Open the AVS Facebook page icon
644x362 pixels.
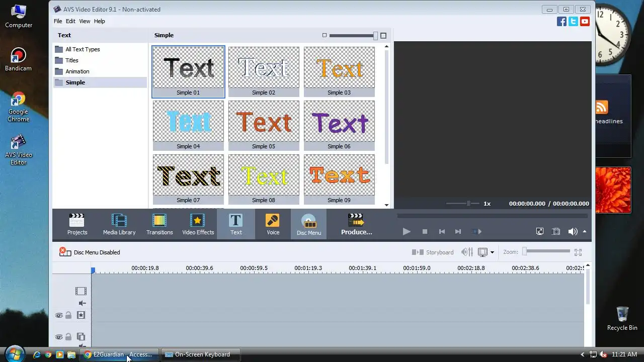click(561, 21)
